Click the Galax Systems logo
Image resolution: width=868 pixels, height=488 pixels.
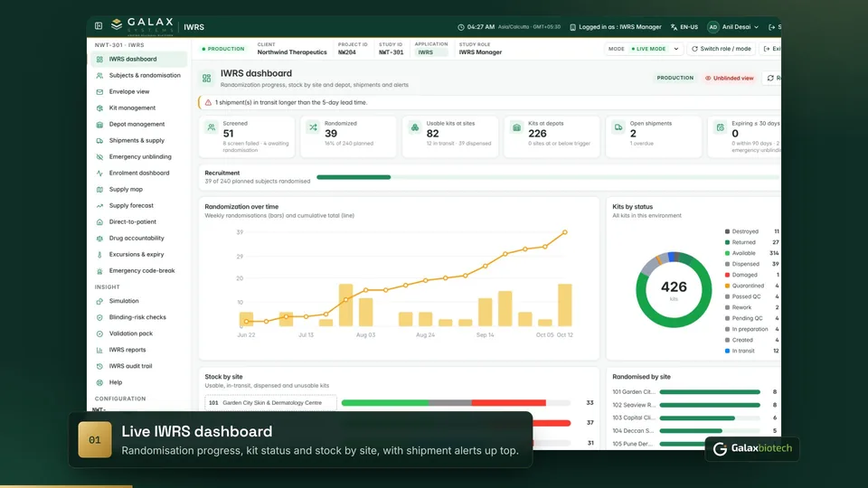(142, 26)
